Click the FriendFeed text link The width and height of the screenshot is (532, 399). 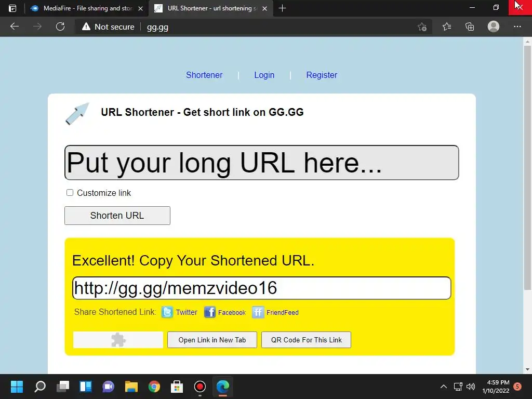click(x=282, y=312)
